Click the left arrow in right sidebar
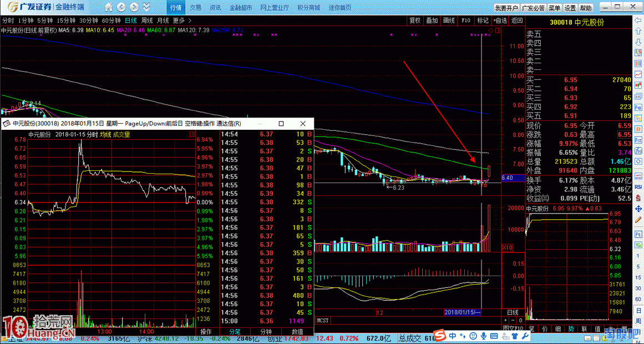Screen dimensions: 644x344 (638, 20)
